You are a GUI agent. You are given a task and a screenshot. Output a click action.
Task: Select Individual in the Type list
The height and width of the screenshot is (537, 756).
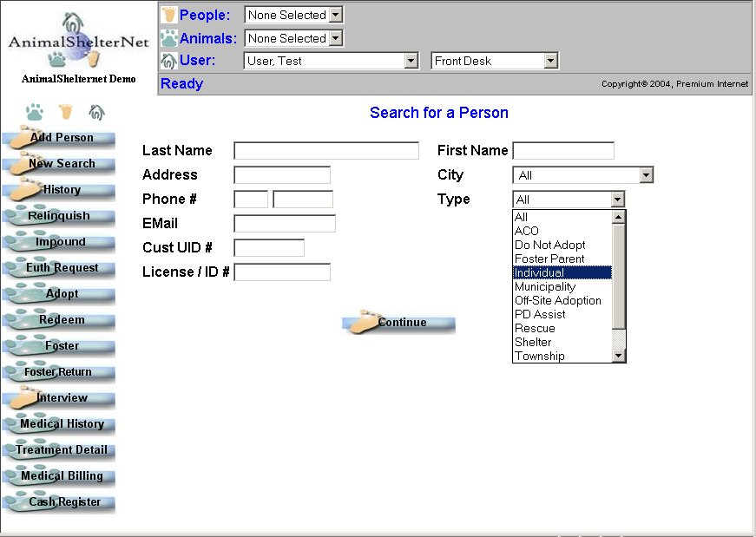[x=562, y=272]
